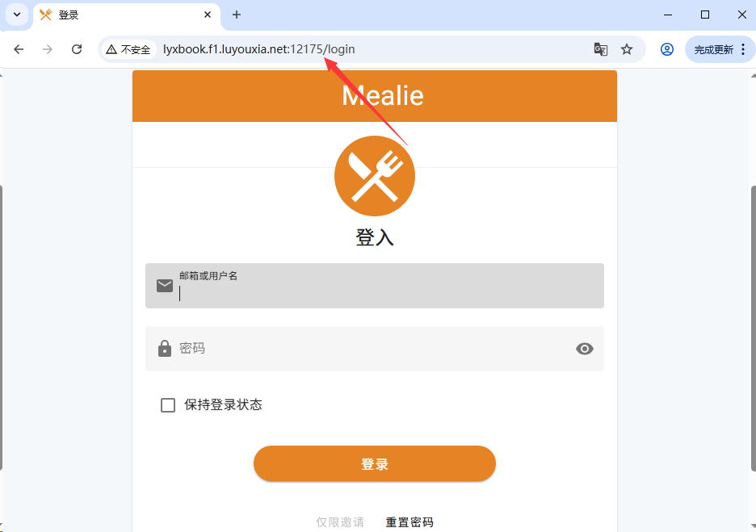Click the page vertical scrollbar
The width and height of the screenshot is (756, 532).
pos(753,328)
